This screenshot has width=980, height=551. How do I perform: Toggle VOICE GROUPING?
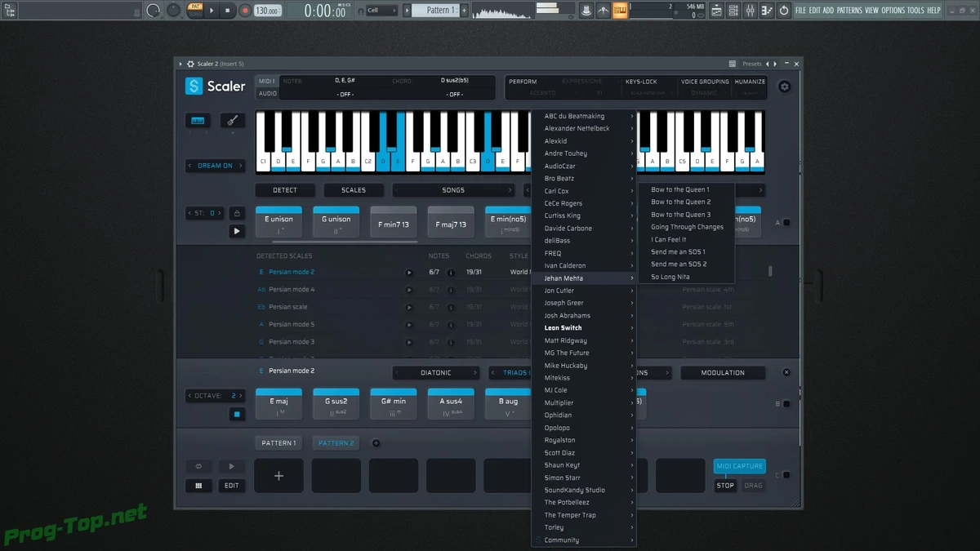pos(705,82)
